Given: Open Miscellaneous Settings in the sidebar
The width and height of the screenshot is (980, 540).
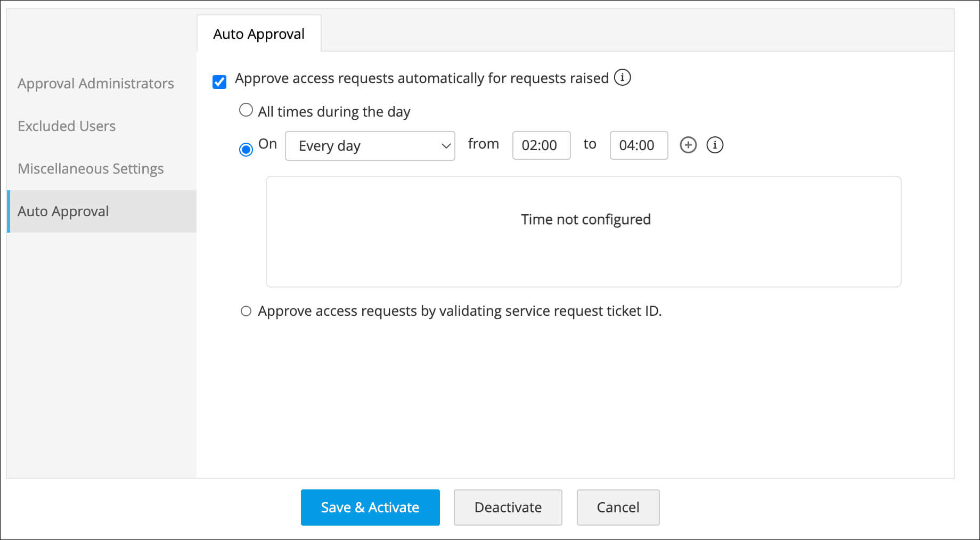Looking at the screenshot, I should point(91,169).
